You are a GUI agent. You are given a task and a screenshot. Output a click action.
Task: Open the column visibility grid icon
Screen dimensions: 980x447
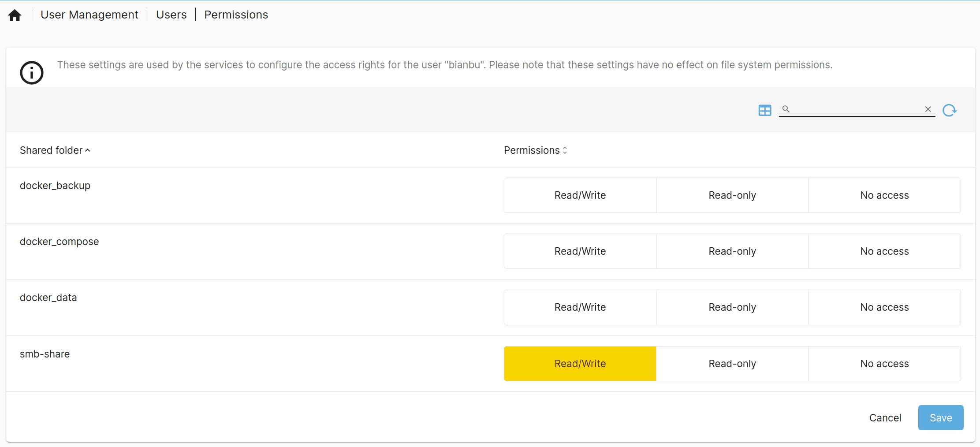[x=764, y=110]
